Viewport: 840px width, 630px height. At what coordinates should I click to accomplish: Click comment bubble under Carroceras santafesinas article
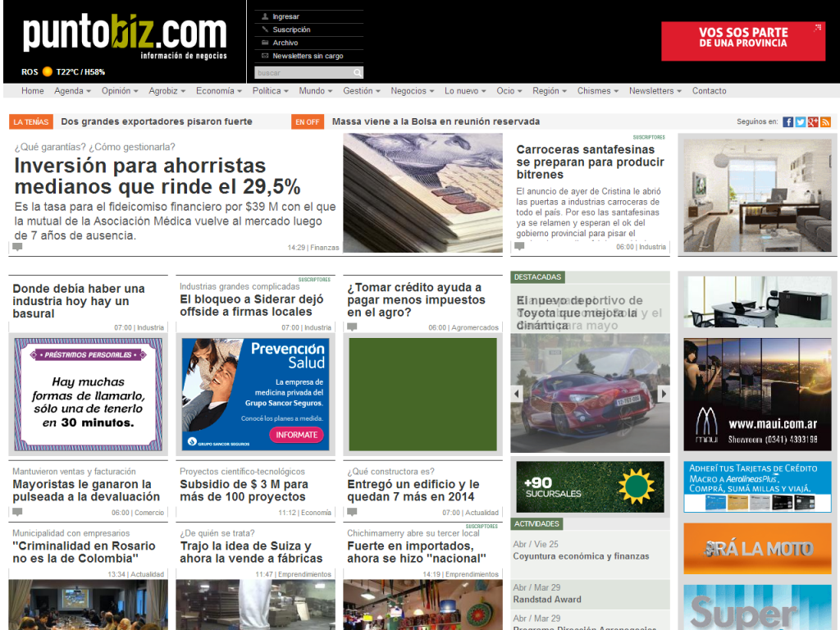click(x=519, y=246)
